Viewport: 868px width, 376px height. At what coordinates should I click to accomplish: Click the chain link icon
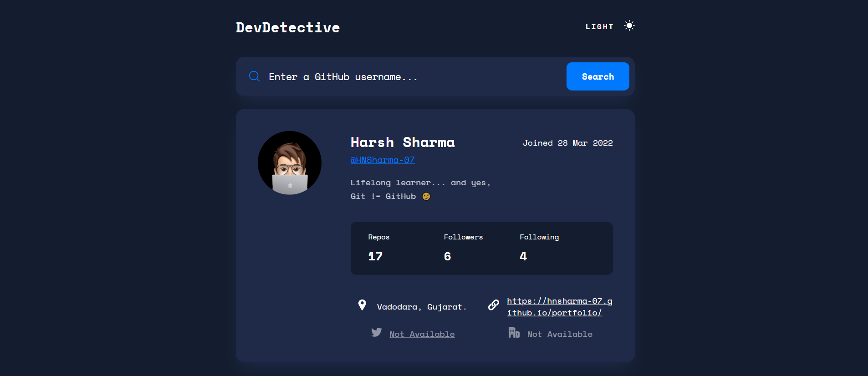493,305
